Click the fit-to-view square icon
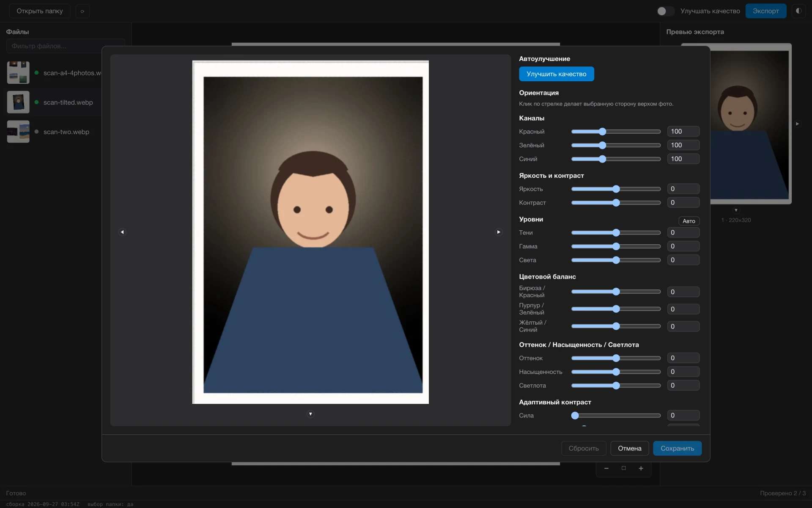Viewport: 812px width, 508px height. 623,468
